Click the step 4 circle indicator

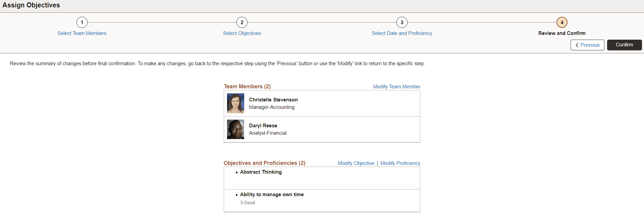tap(562, 23)
